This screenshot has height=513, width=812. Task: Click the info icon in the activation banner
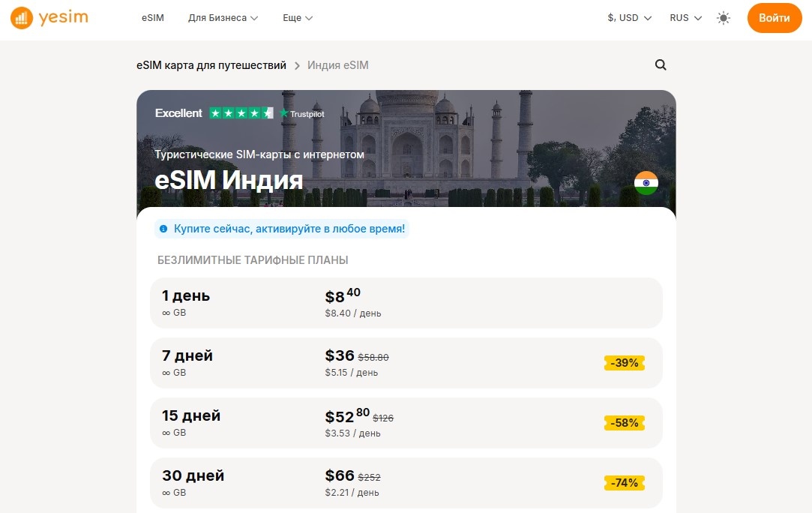click(x=164, y=229)
